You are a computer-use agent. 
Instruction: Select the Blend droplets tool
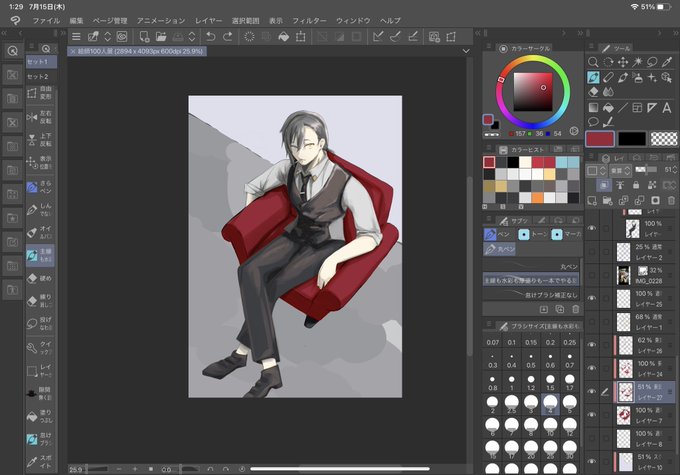pos(608,92)
